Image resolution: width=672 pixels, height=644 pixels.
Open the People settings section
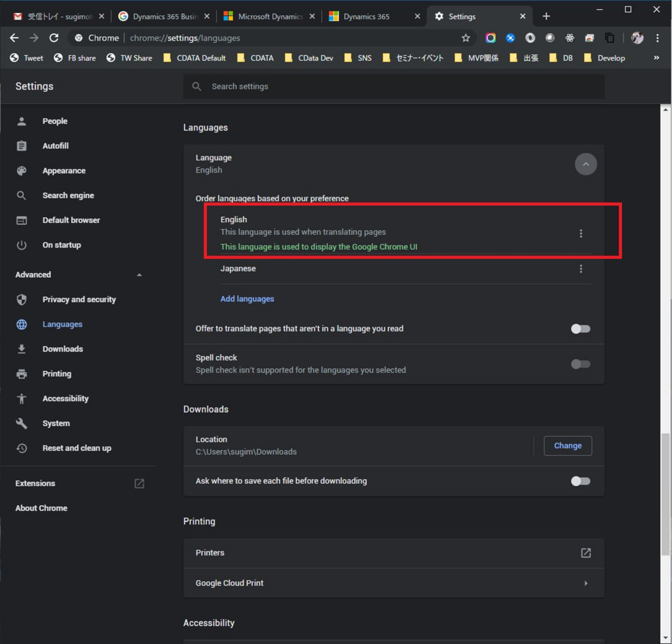click(x=55, y=121)
